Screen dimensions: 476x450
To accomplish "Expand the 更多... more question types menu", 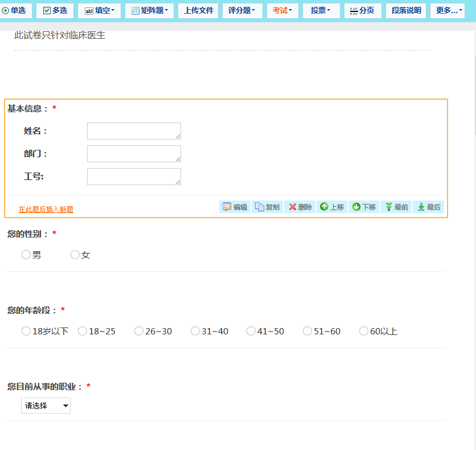I will 448,10.
